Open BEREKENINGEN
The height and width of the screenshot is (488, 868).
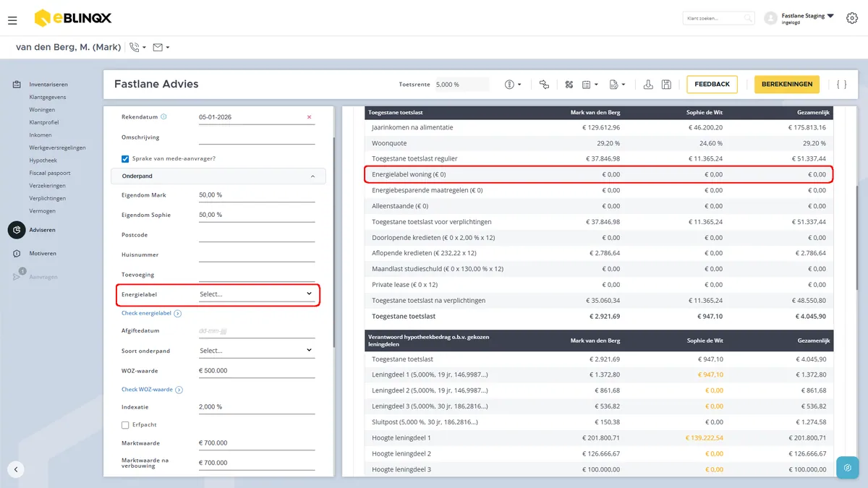click(787, 85)
